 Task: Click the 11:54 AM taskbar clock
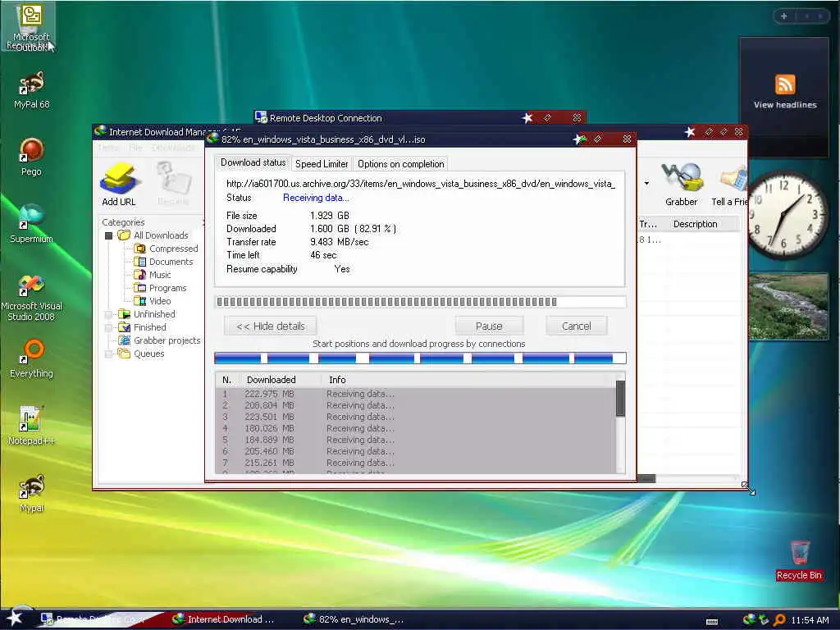810,620
